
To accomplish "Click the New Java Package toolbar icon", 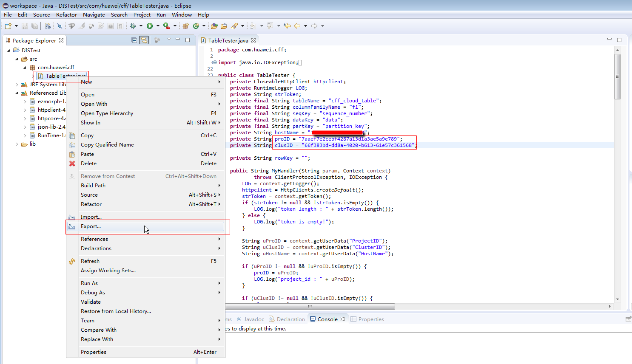I will 185,26.
